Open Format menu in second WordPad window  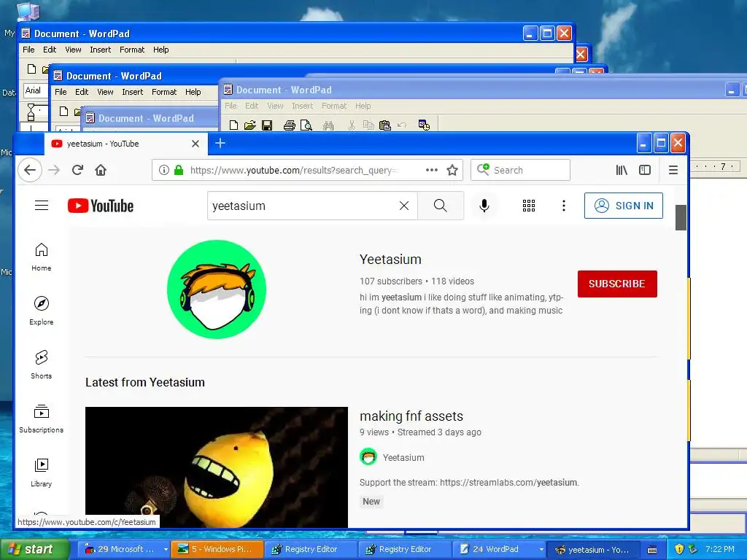tap(164, 92)
